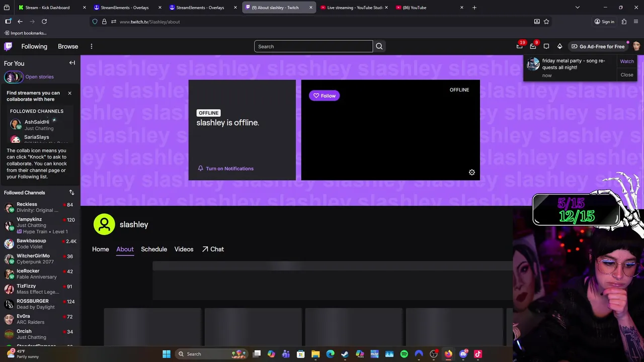Click the Windows Start button
The image size is (644, 362).
coord(167,354)
